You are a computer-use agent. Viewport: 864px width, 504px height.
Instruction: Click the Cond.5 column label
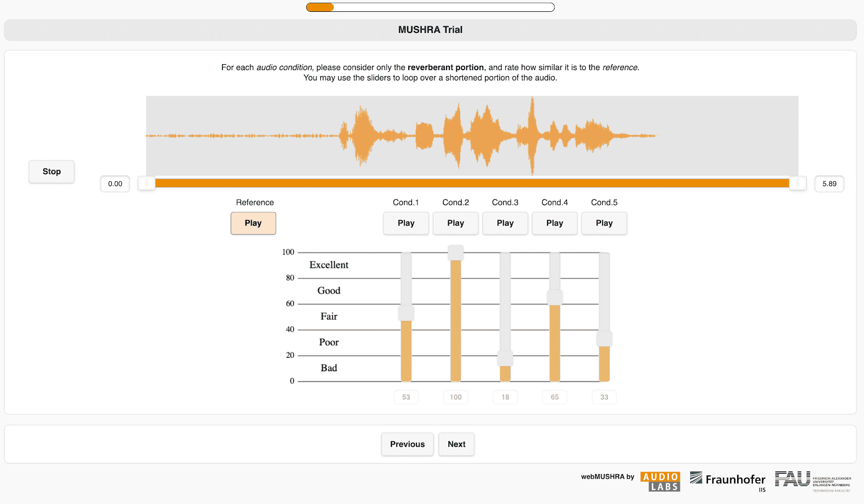pyautogui.click(x=604, y=202)
